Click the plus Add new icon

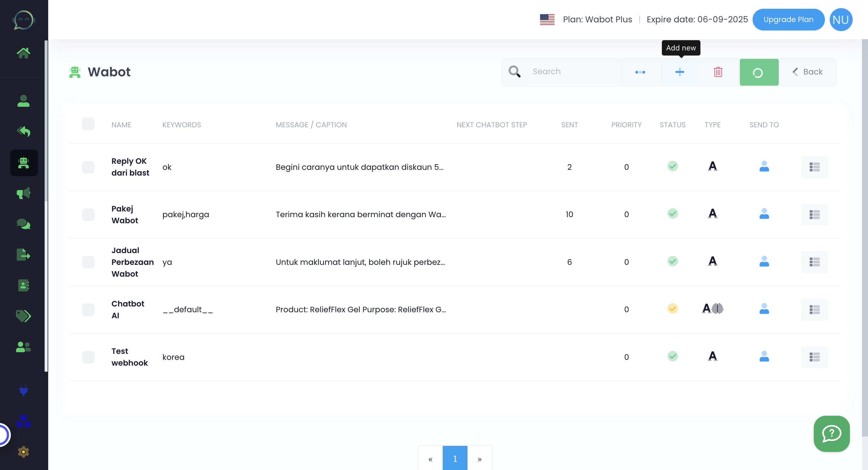(680, 72)
